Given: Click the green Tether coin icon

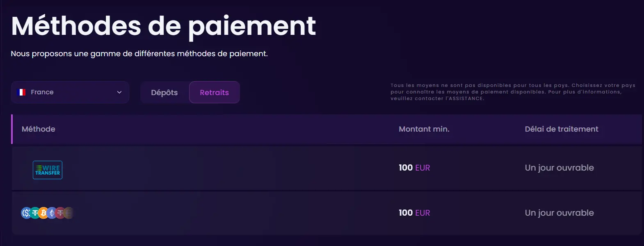Looking at the screenshot, I should tap(35, 213).
